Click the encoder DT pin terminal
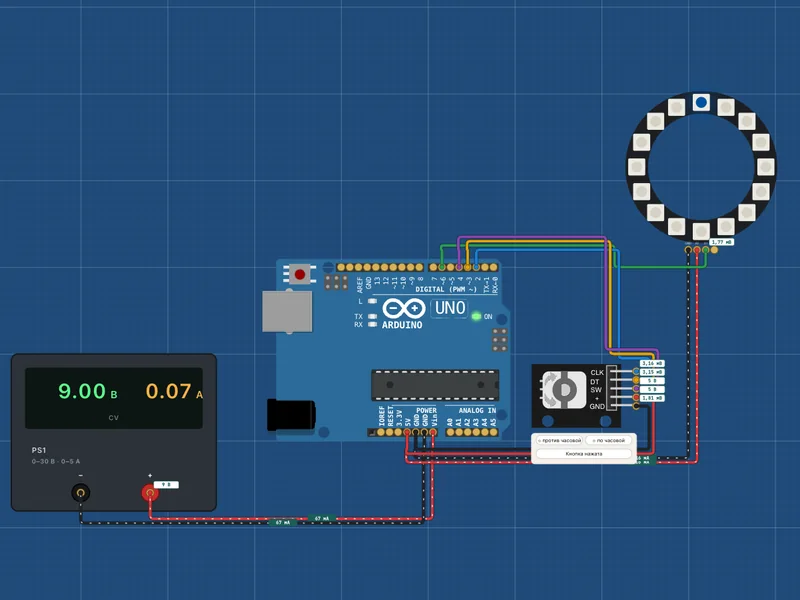The width and height of the screenshot is (800, 600). click(x=636, y=380)
